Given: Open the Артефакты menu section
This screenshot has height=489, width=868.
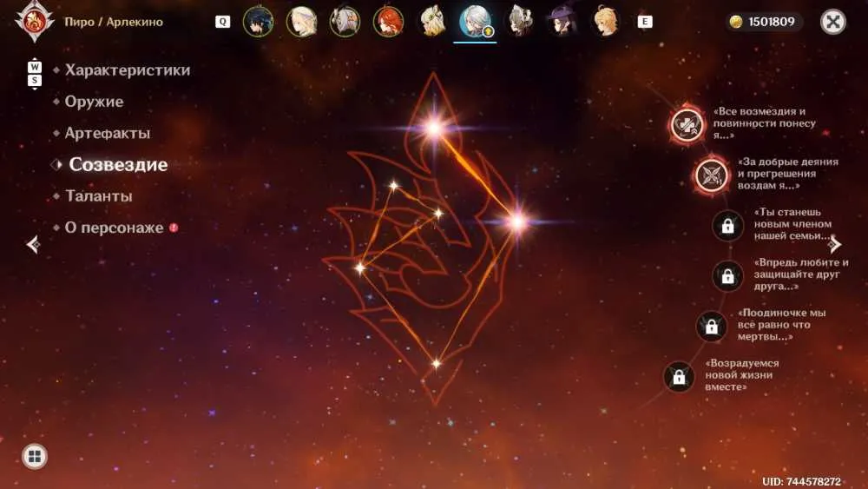Looking at the screenshot, I should pos(108,134).
